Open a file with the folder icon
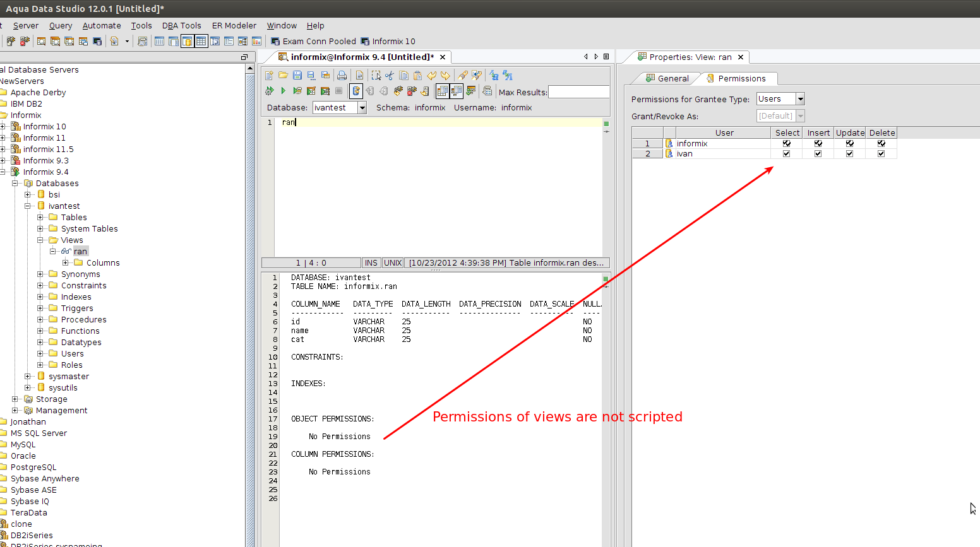The width and height of the screenshot is (980, 547). point(283,75)
